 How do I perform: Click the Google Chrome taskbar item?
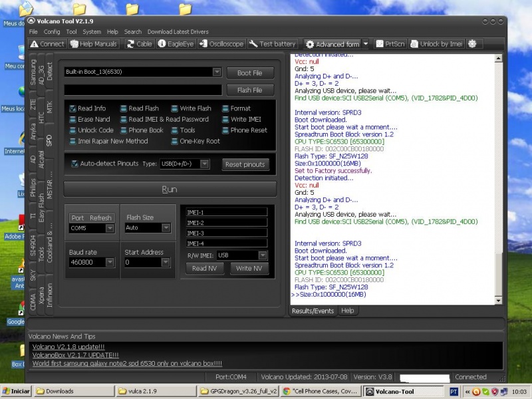pyautogui.click(x=320, y=391)
